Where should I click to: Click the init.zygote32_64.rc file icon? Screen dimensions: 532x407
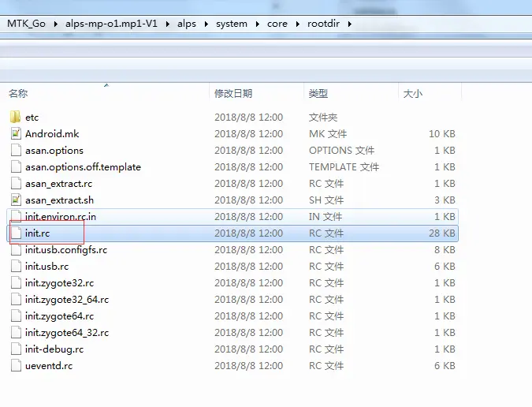(16, 300)
